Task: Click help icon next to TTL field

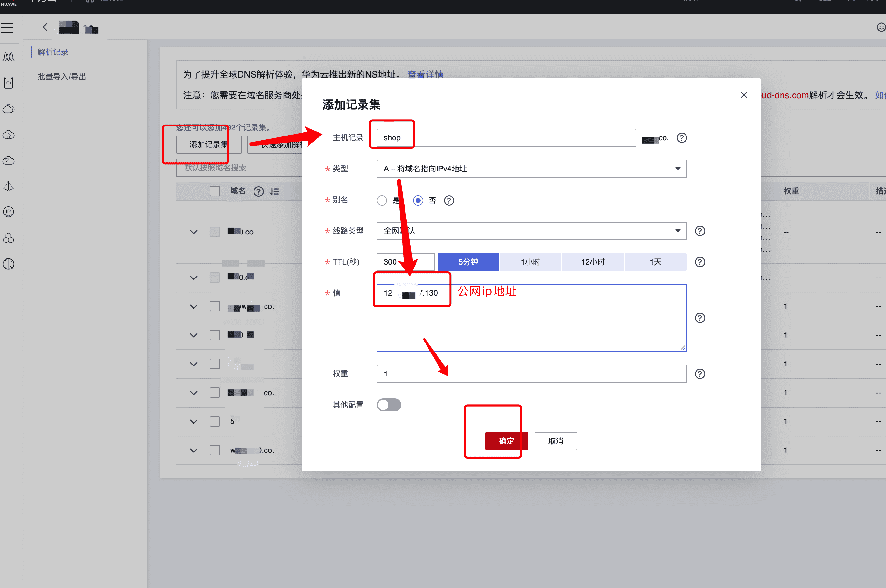Action: point(700,262)
